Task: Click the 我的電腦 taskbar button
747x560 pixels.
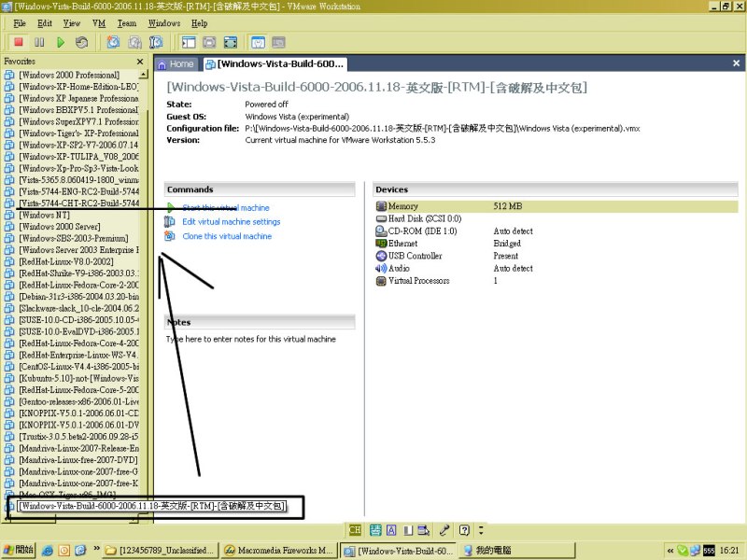Action: coord(516,550)
